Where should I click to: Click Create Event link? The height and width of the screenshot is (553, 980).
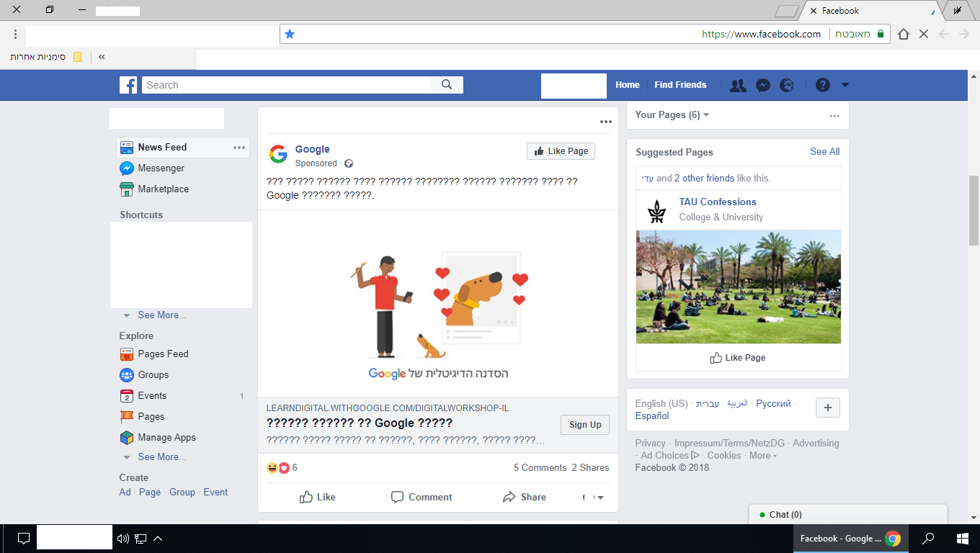click(215, 492)
